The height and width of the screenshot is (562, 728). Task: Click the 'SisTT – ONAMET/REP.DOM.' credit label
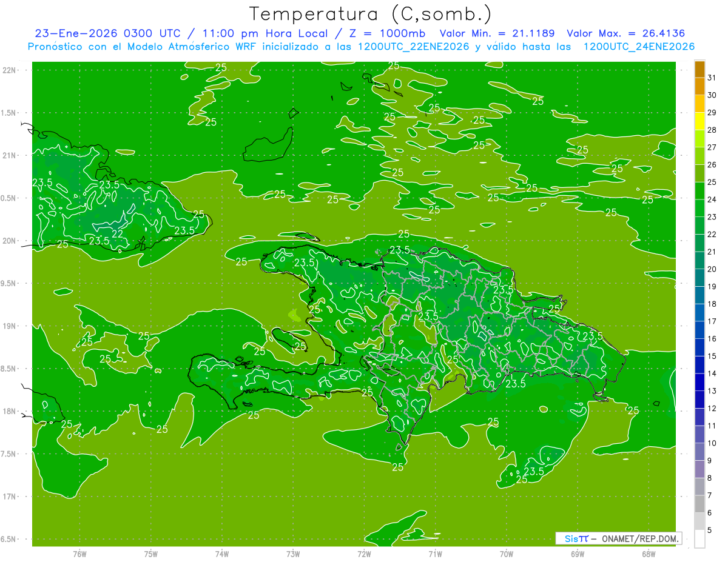[x=620, y=538]
